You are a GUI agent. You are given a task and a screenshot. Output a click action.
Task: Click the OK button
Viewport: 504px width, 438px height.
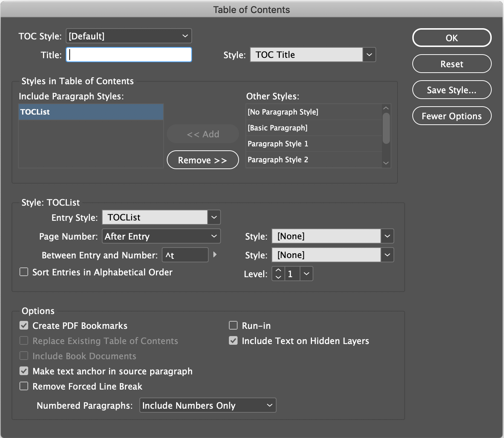pos(452,38)
